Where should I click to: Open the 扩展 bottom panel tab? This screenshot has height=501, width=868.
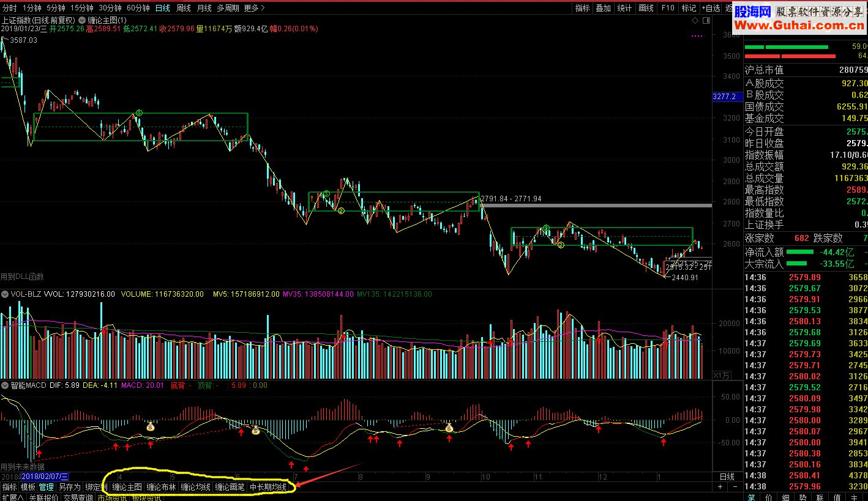tap(12, 497)
